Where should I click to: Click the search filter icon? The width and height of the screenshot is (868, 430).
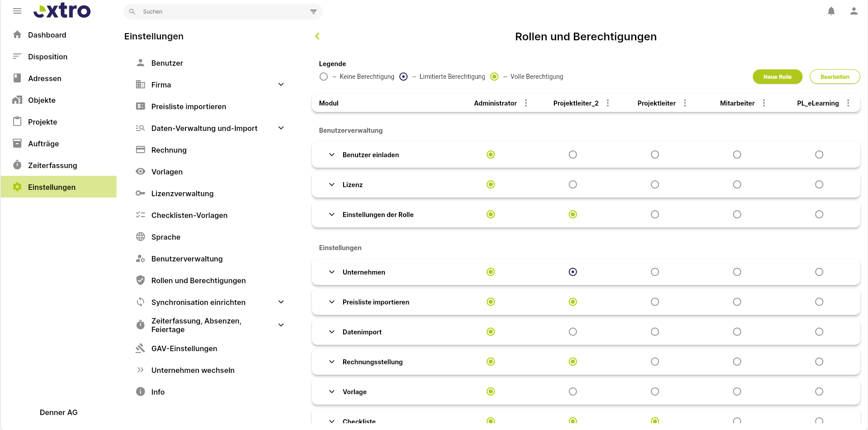pos(313,12)
